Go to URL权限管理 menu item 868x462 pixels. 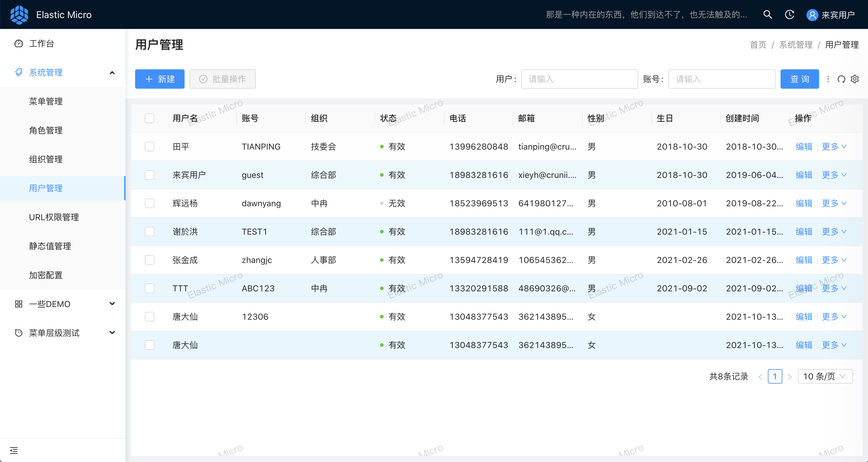54,217
